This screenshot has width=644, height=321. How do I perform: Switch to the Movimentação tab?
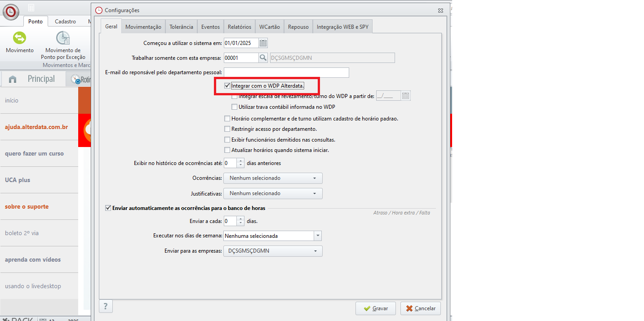tap(143, 27)
